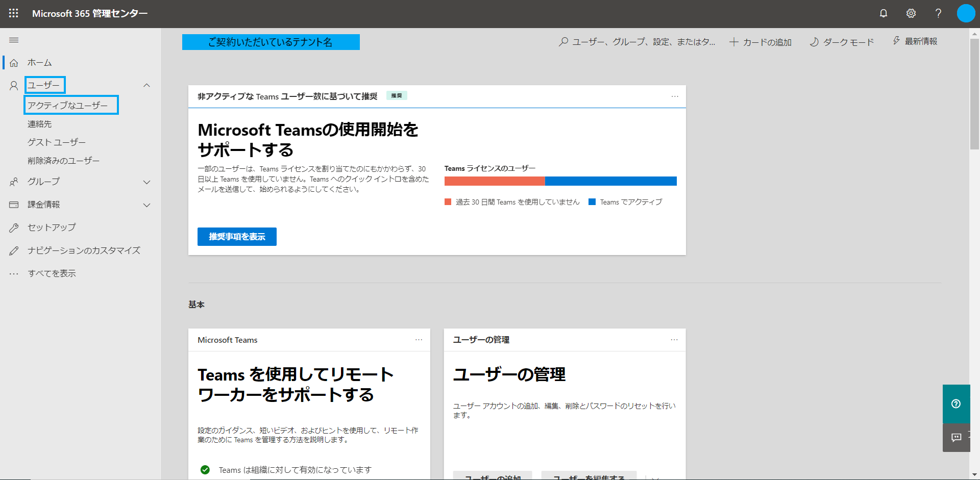980x480 pixels.
Task: Click the Setup wrench icon
Action: click(x=14, y=228)
